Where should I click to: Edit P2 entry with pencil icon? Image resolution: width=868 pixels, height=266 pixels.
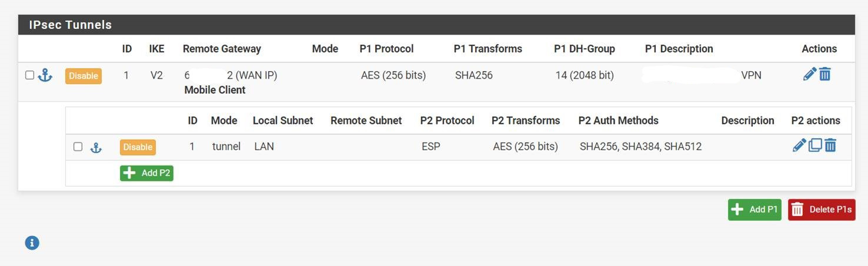pos(799,145)
